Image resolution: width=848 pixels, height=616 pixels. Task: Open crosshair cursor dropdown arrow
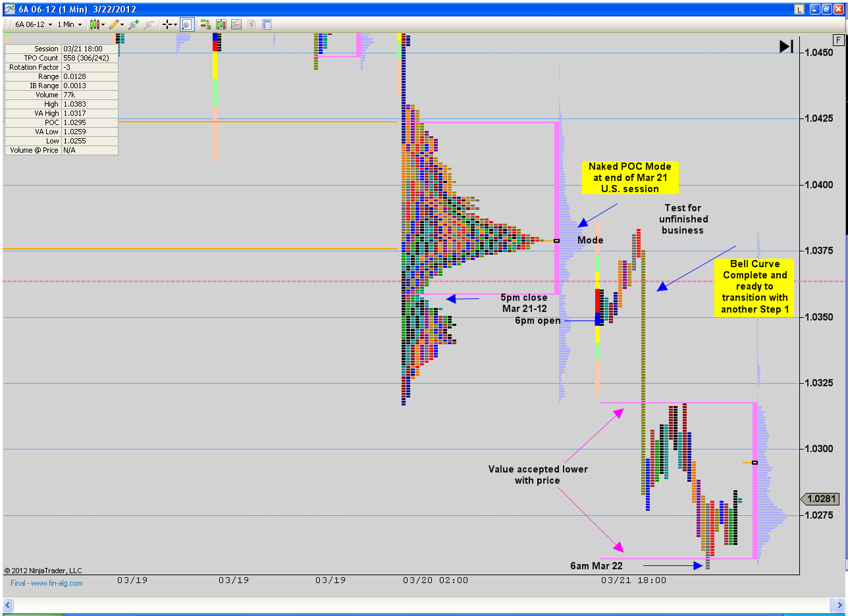(176, 24)
